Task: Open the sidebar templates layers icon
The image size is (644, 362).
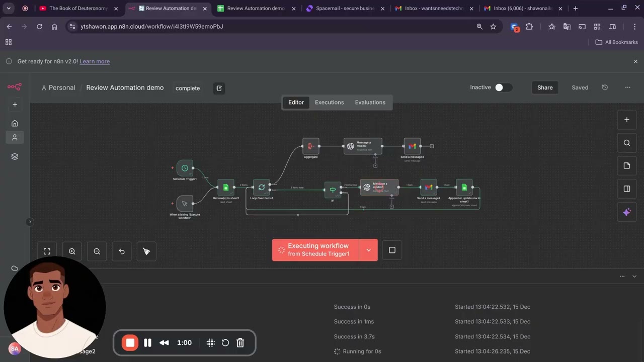Action: (x=15, y=156)
